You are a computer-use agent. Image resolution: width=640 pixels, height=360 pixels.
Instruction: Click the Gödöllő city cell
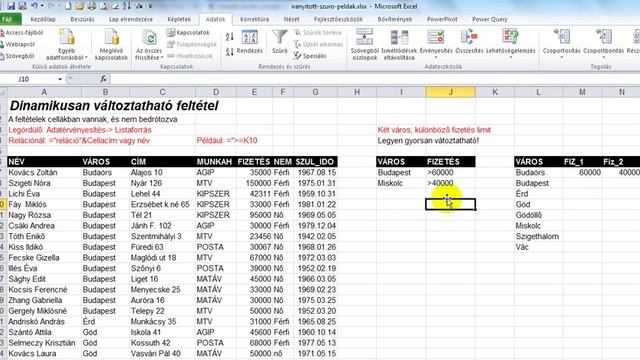(x=538, y=215)
